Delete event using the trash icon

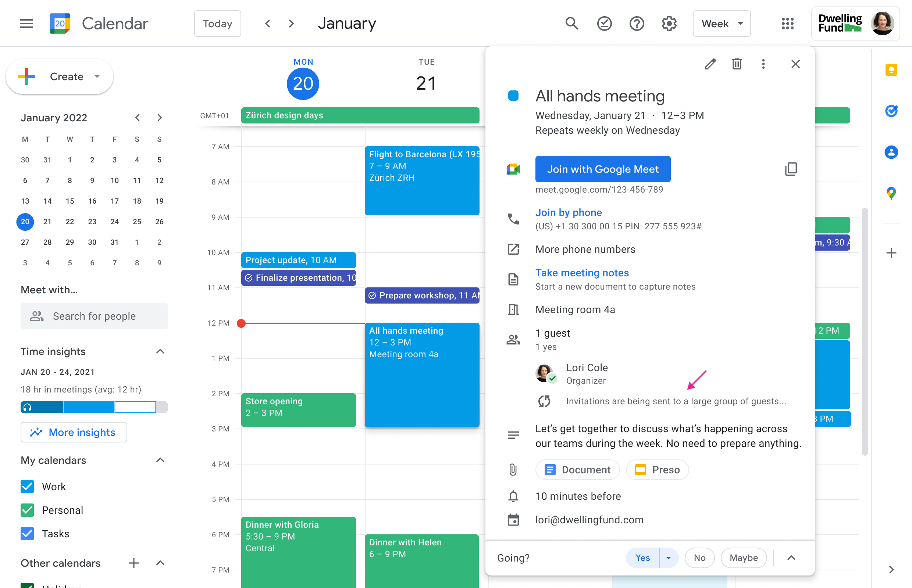(737, 64)
